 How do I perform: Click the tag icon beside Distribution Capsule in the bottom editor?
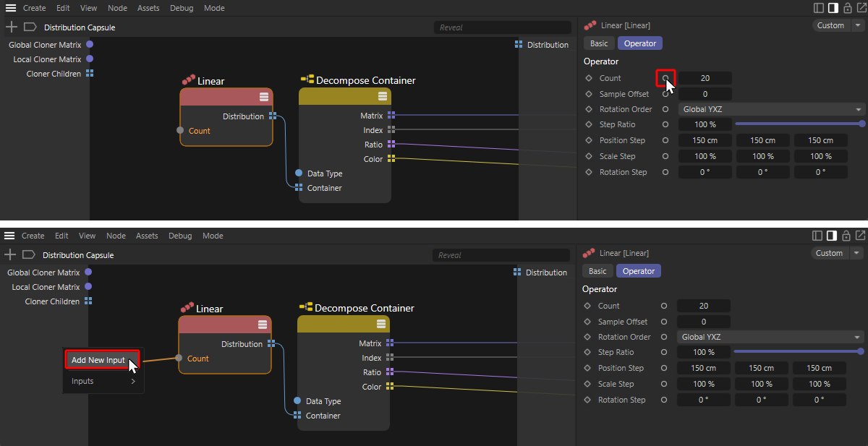pyautogui.click(x=28, y=255)
